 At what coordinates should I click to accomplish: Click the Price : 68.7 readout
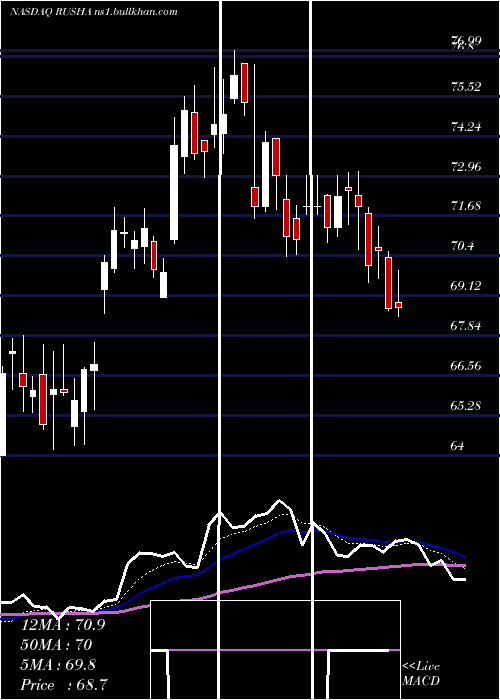pyautogui.click(x=64, y=685)
